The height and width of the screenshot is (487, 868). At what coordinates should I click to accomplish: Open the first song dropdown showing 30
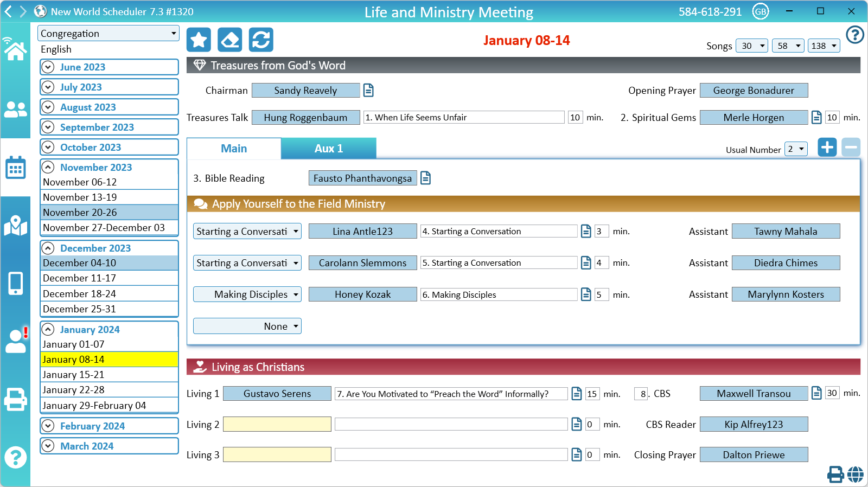752,46
